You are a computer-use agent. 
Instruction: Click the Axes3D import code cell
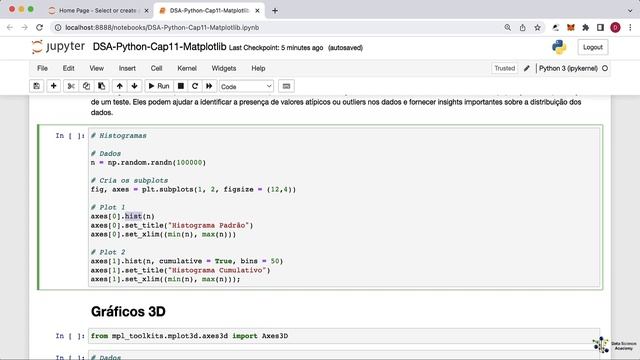tap(344, 336)
